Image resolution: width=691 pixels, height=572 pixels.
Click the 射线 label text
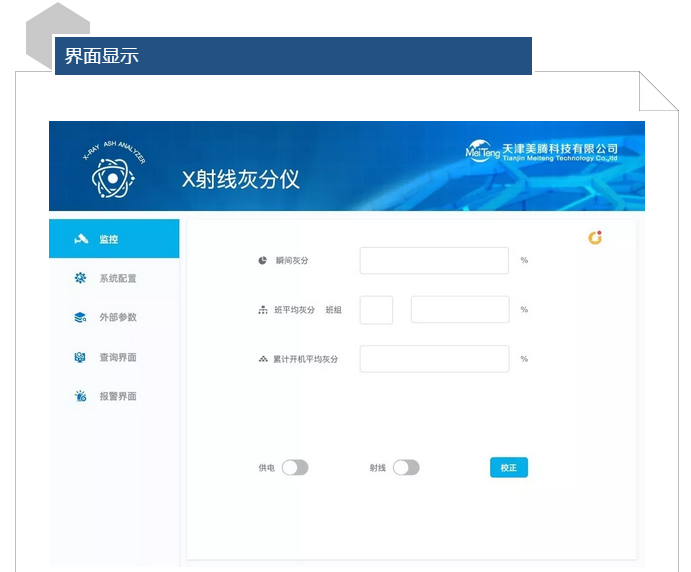[x=377, y=468]
